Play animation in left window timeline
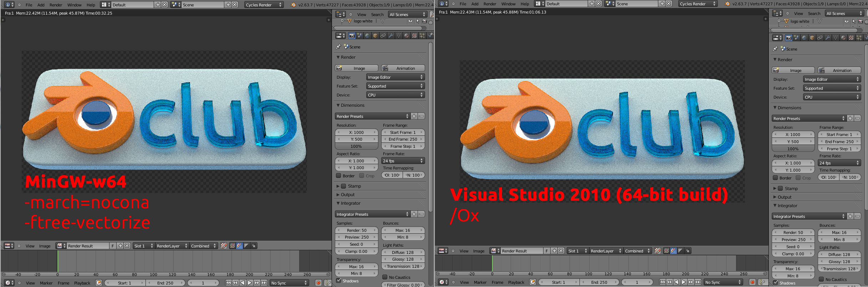 (250, 283)
